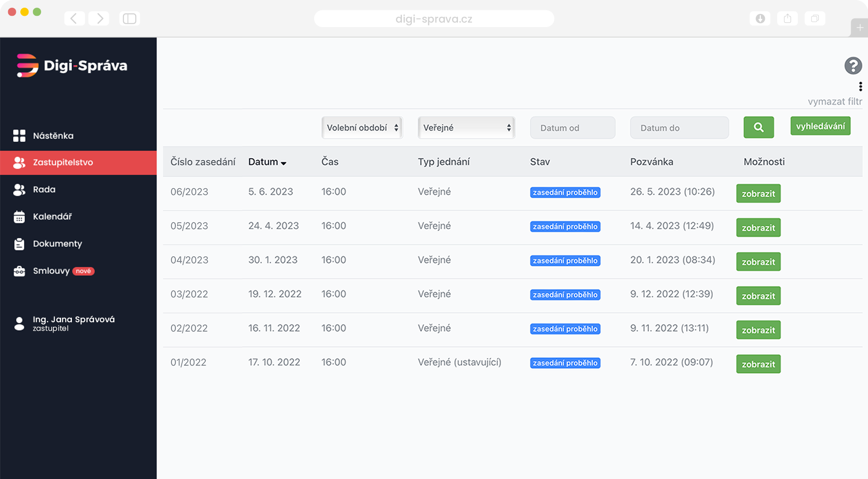Click the nové badge next to Smlouvy

click(x=83, y=271)
